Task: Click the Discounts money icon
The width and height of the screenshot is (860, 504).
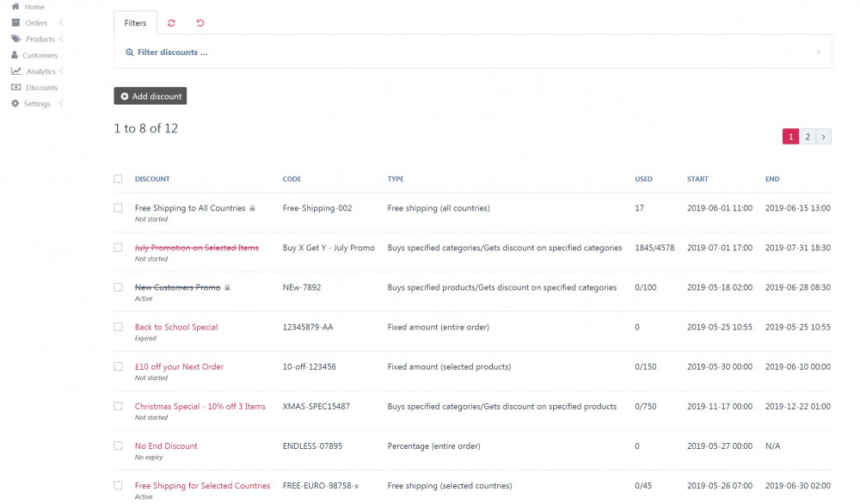Action: 15,88
